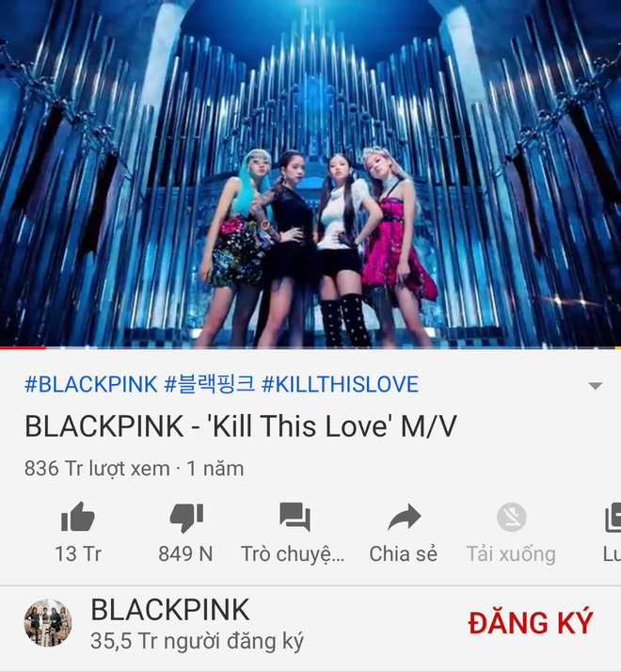Open the BLACKPINK channel name

coord(170,610)
